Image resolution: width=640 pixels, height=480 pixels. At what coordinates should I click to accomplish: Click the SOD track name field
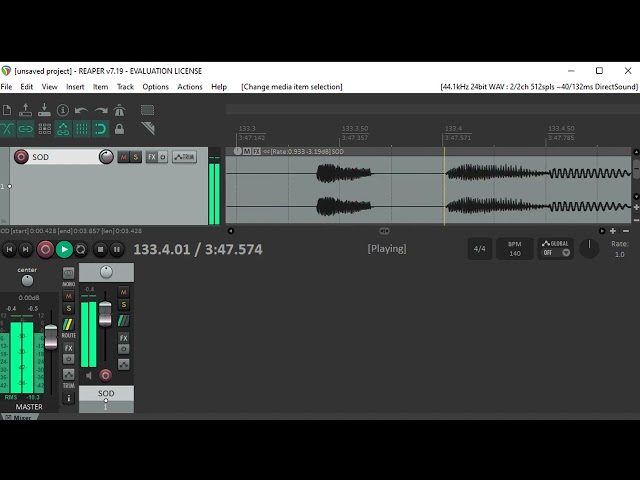[x=64, y=157]
